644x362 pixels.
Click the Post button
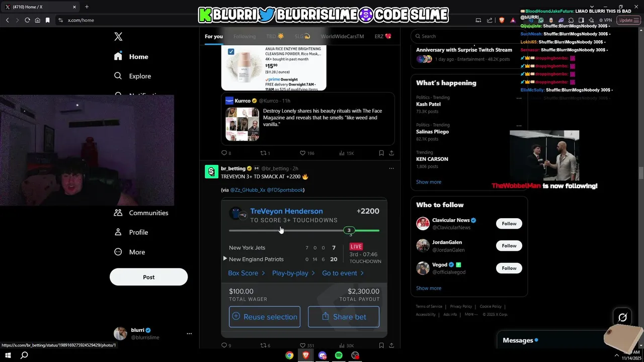[x=148, y=277]
